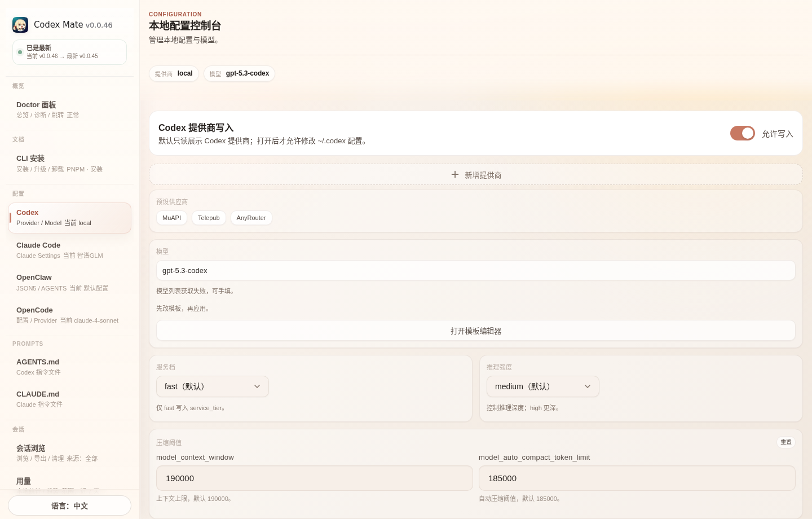The image size is (812, 519).
Task: Open CLAUDE.md prompt file
Action: [70, 399]
